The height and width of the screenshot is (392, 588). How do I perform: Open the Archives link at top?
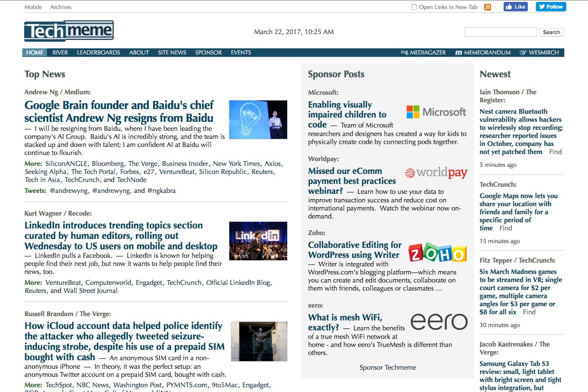61,7
